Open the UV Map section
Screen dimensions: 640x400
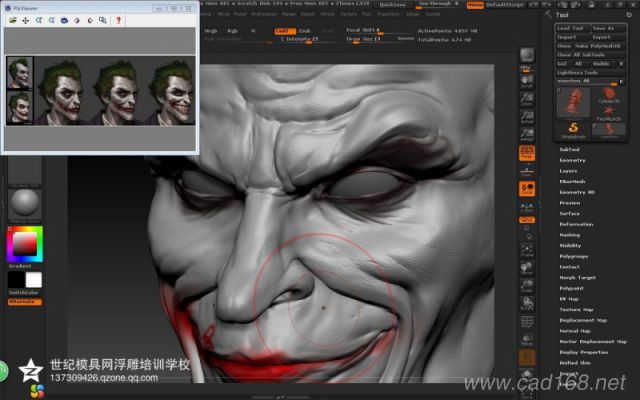569,299
